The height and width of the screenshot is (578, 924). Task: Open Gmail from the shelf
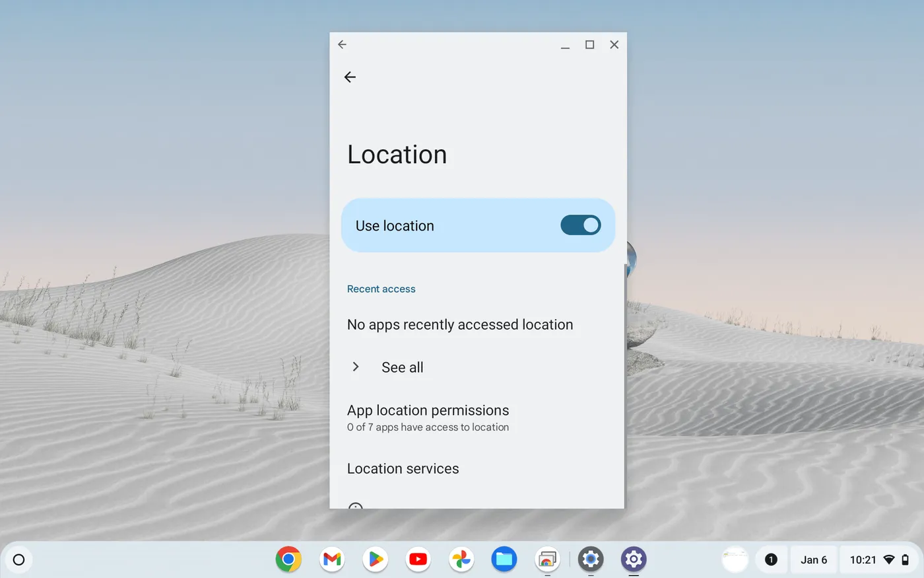pos(332,560)
